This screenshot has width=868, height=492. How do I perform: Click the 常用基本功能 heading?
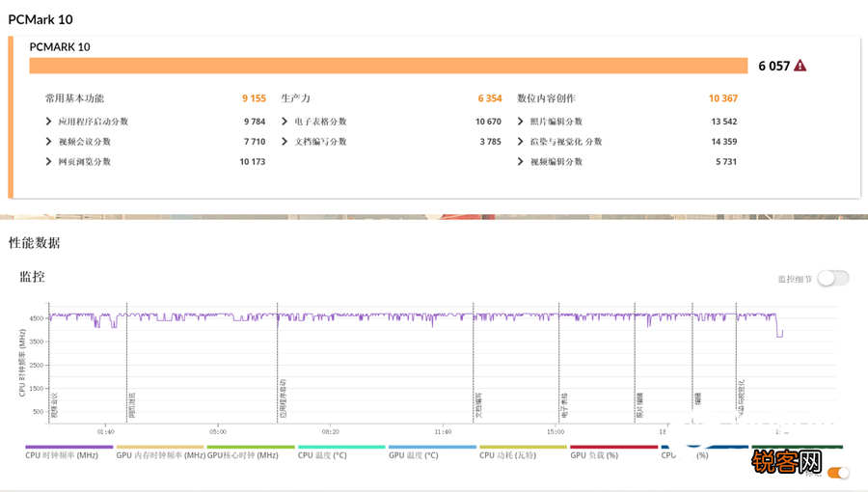[x=74, y=98]
